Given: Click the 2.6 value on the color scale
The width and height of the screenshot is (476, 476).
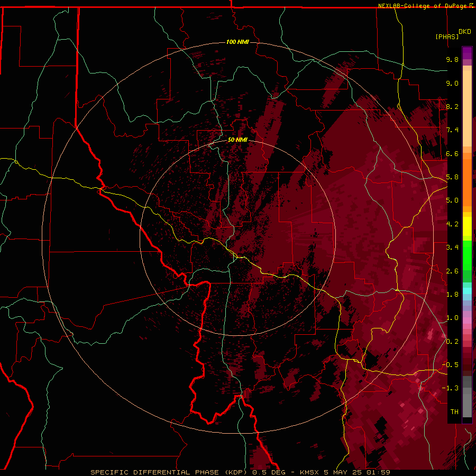Looking at the screenshot, I should click(452, 271).
